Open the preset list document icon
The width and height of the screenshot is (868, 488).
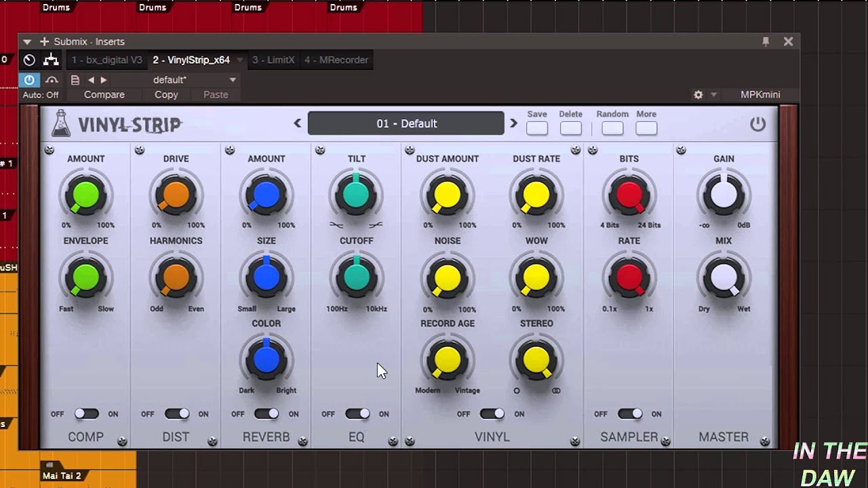tap(75, 80)
